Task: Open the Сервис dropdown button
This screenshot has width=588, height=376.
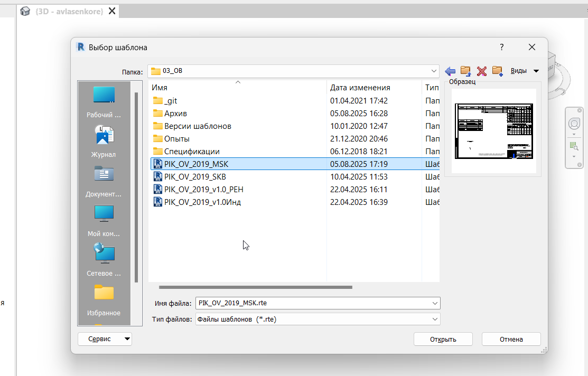Action: tap(105, 339)
